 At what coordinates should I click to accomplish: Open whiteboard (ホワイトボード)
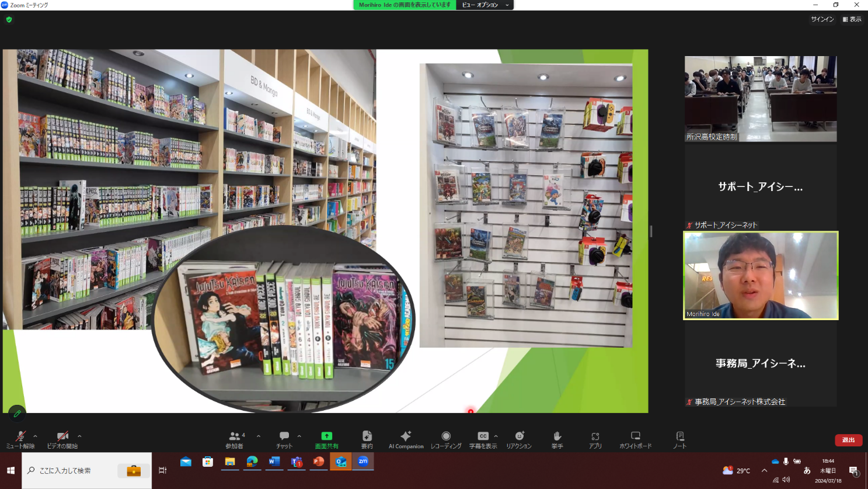636,440
